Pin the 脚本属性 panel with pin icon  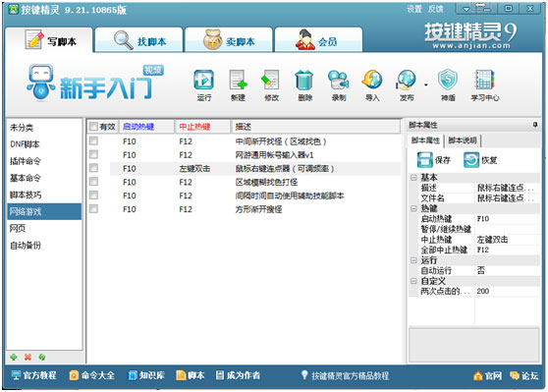coord(535,125)
